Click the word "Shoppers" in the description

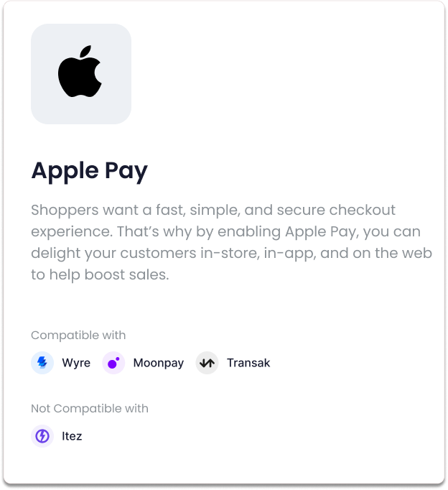point(65,211)
